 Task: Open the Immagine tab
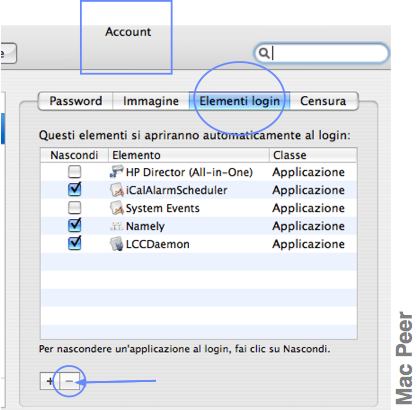151,101
